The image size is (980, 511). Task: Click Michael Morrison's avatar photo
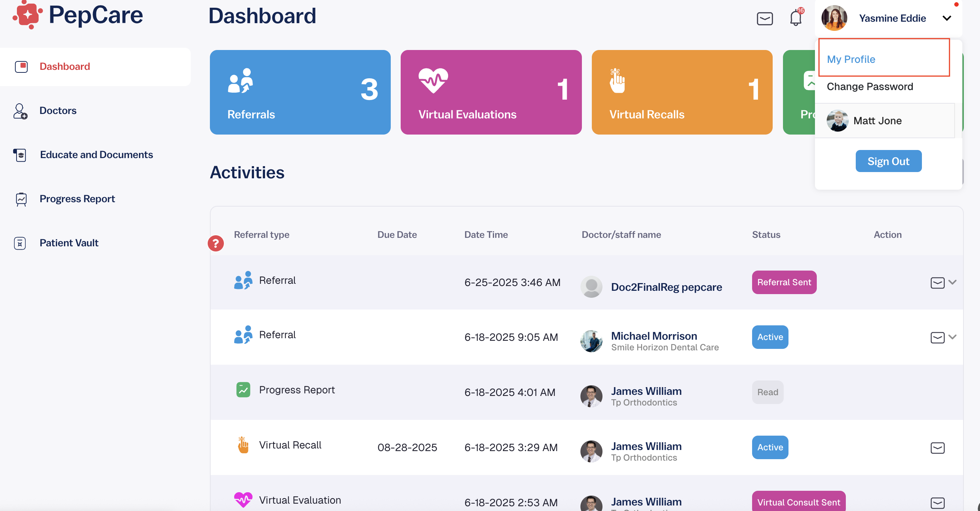click(591, 341)
